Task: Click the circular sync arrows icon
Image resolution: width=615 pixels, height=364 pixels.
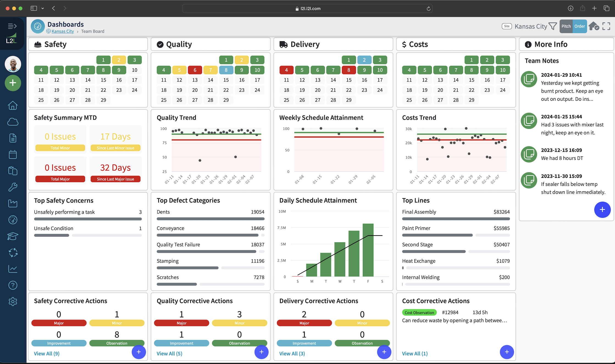Action: [x=13, y=253]
